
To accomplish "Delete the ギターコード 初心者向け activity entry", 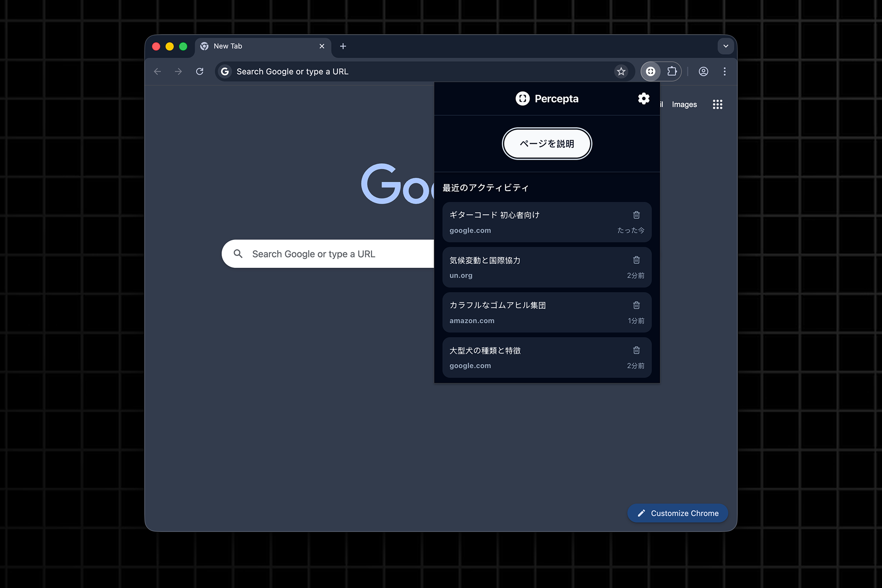I will click(636, 215).
